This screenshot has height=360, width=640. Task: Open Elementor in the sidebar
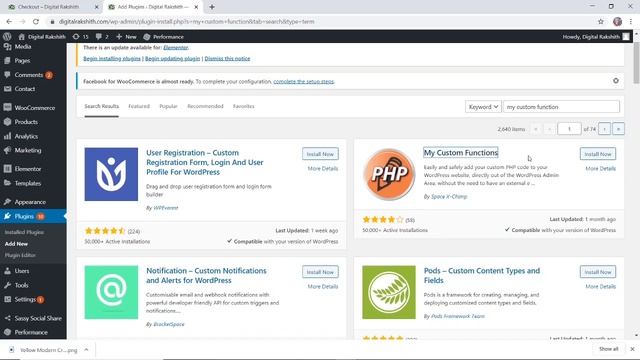[28, 169]
